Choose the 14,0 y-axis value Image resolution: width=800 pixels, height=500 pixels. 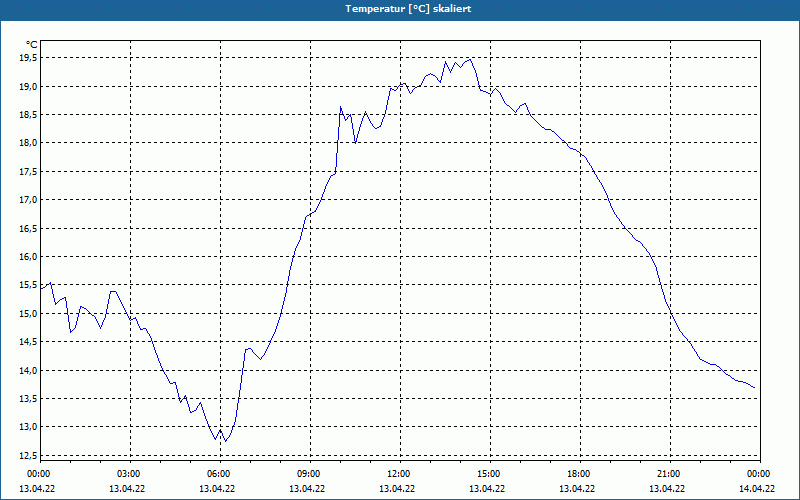pyautogui.click(x=29, y=370)
